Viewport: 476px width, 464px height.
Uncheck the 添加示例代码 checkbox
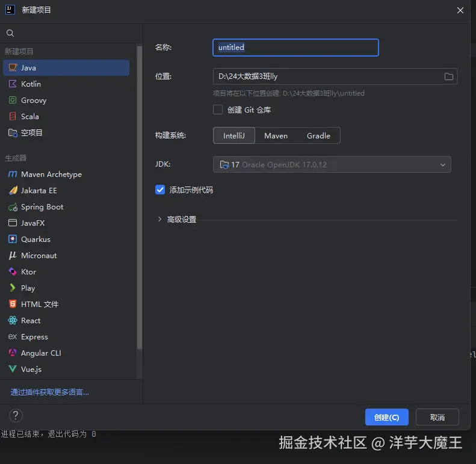160,190
